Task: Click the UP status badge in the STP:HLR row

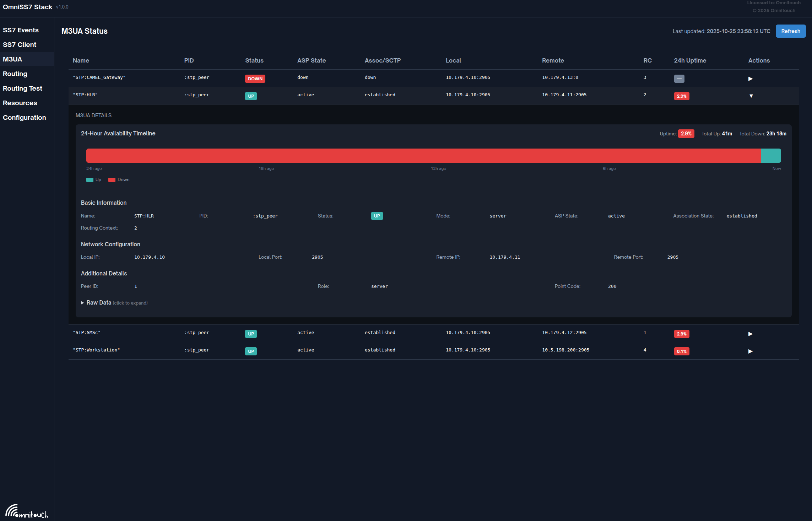Action: [251, 96]
